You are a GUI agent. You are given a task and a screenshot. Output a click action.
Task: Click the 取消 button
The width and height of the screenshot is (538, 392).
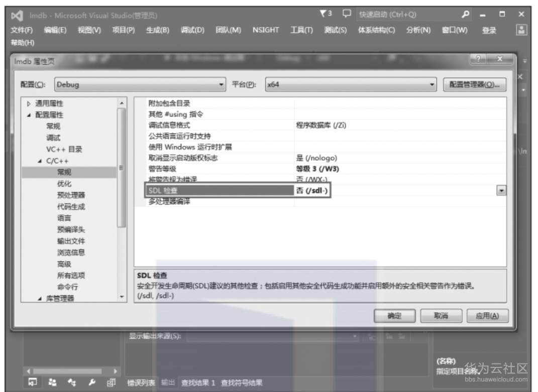pos(441,316)
